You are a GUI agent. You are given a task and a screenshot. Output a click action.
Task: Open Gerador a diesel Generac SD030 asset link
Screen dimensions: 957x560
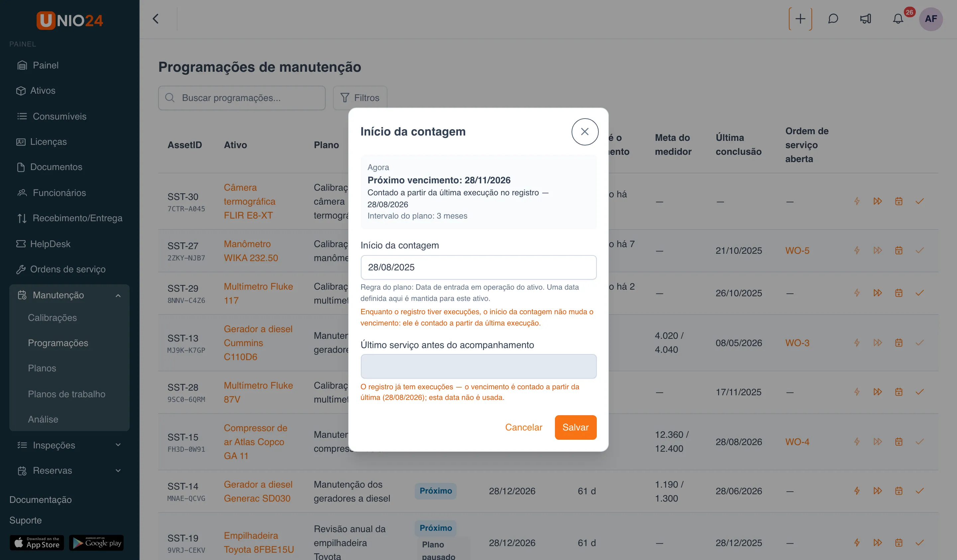pos(258,491)
